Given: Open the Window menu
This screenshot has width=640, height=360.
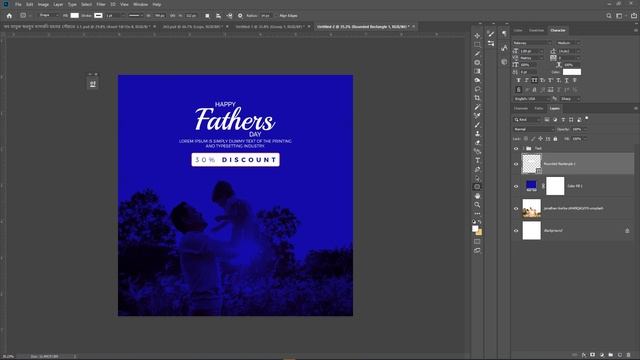Looking at the screenshot, I should [x=140, y=4].
